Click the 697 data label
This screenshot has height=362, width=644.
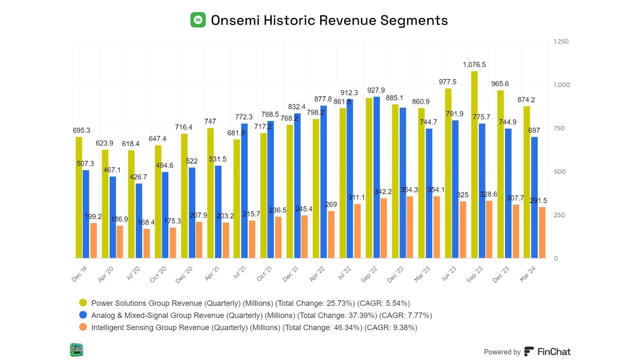point(534,131)
